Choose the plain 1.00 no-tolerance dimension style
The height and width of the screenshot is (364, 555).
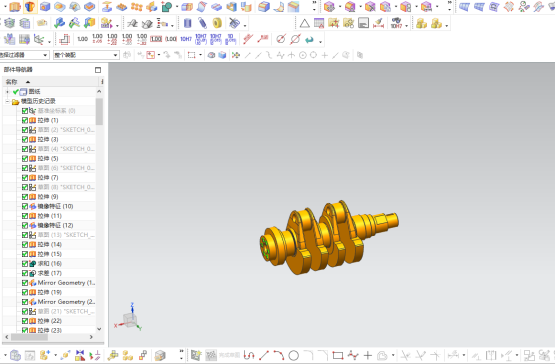coord(82,39)
